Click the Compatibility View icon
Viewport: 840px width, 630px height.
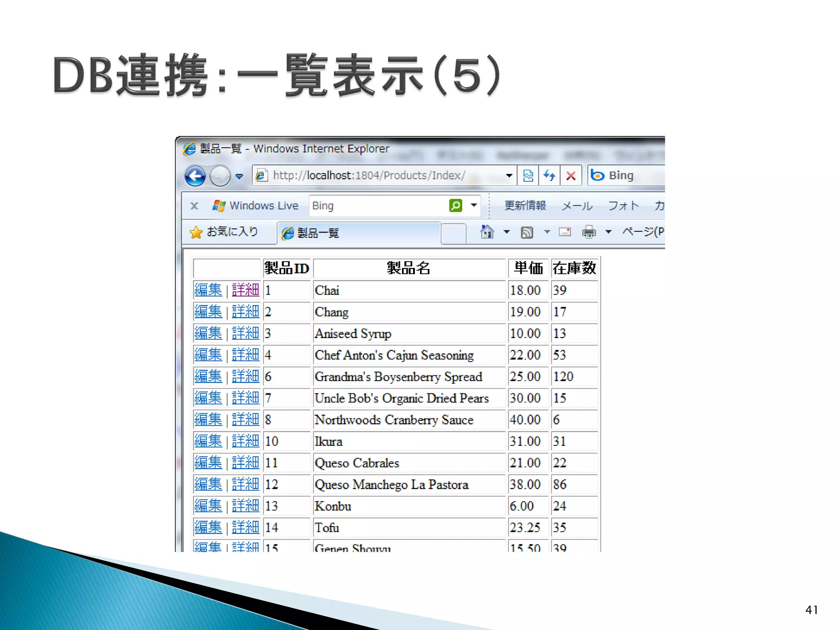click(x=528, y=176)
